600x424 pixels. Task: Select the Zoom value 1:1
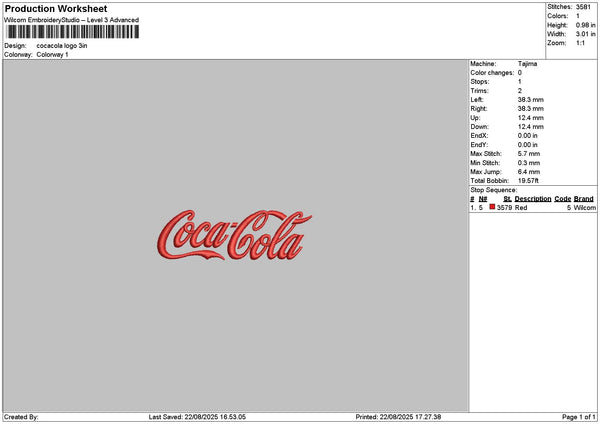pyautogui.click(x=580, y=43)
